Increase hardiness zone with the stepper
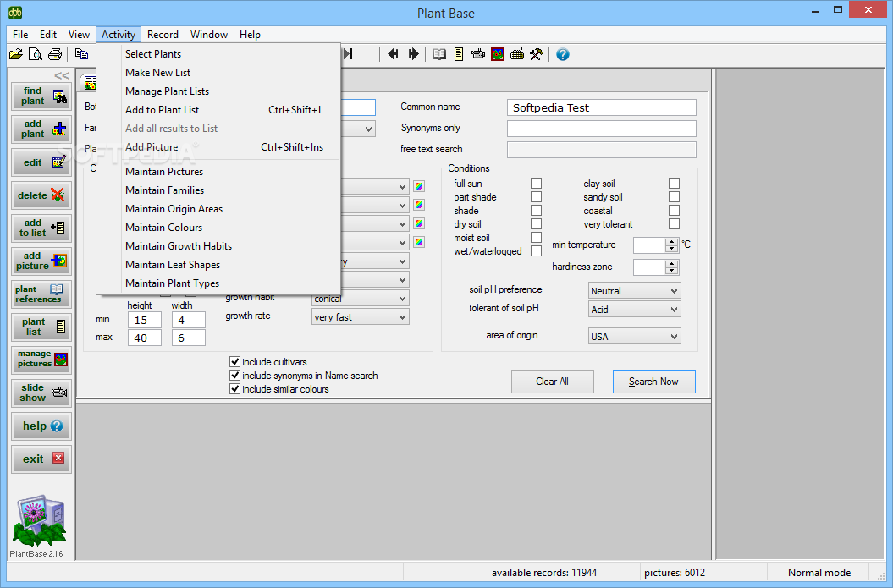Image resolution: width=893 pixels, height=588 pixels. tap(672, 264)
